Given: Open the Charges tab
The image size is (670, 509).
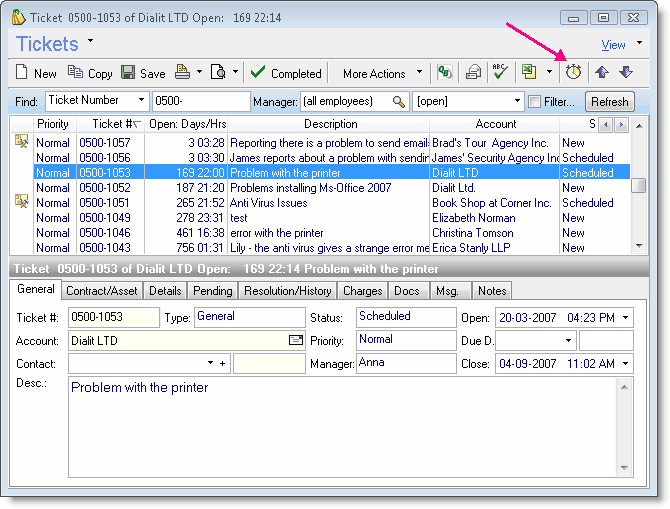Looking at the screenshot, I should [362, 291].
